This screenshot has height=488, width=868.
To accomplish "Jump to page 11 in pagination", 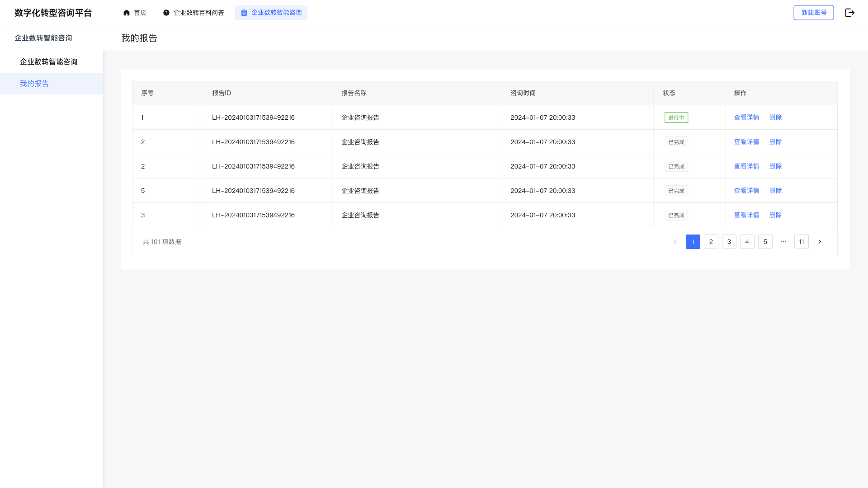I will pyautogui.click(x=801, y=242).
